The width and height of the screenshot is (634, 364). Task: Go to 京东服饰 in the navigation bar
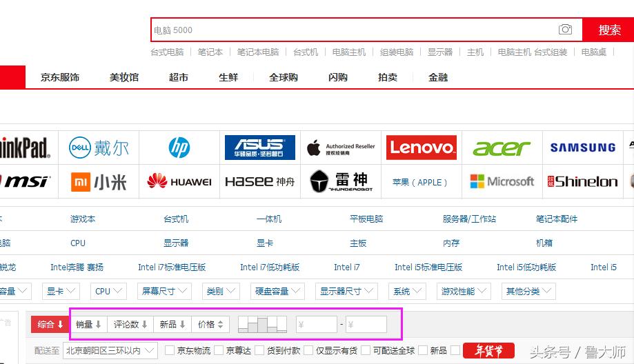[60, 77]
